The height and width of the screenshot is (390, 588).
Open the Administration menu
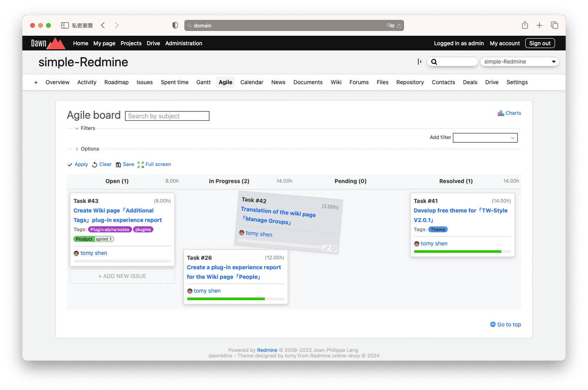[184, 43]
